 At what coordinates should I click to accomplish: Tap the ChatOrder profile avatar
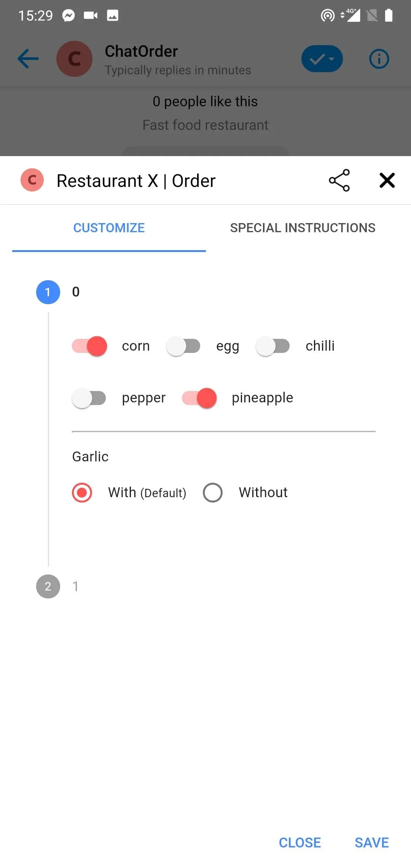coord(74,59)
